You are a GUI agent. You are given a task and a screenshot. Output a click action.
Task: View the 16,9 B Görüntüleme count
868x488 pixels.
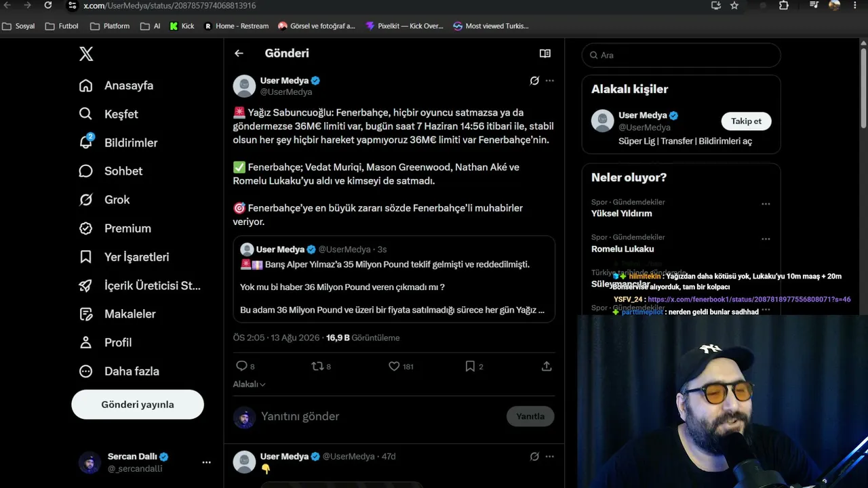tap(363, 338)
